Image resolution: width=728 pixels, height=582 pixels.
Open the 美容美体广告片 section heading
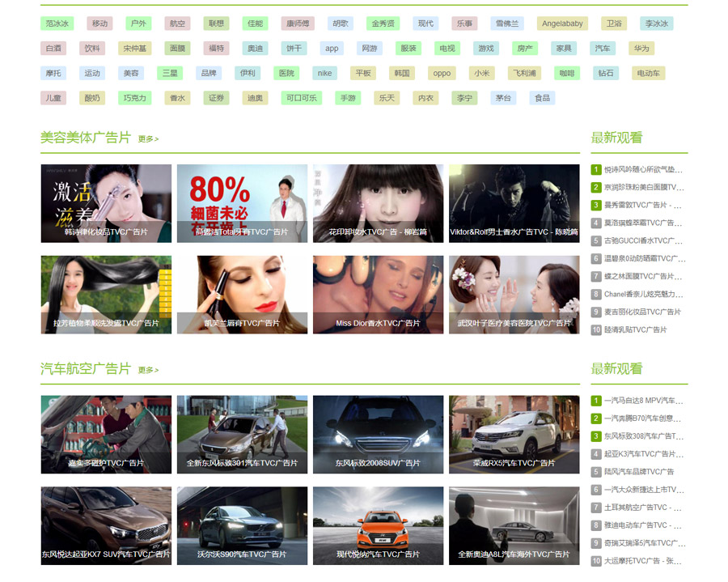86,138
